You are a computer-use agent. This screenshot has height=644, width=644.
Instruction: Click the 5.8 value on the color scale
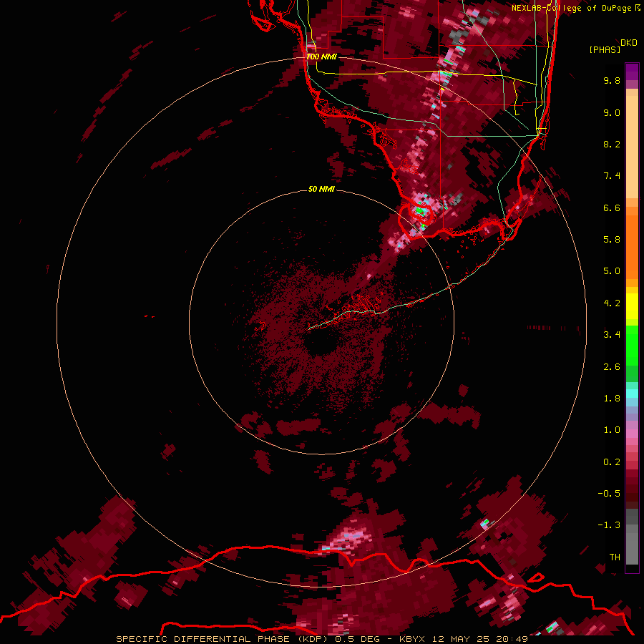[612, 240]
